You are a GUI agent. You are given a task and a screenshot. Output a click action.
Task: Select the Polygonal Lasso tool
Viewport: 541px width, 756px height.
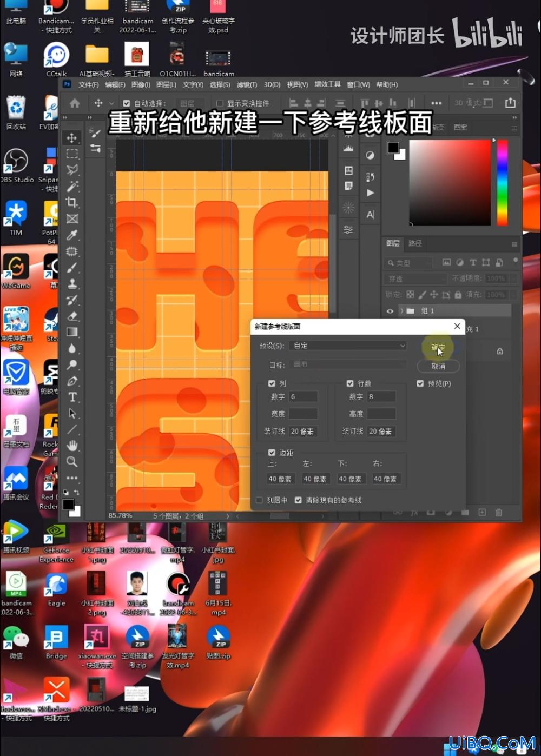tap(72, 170)
